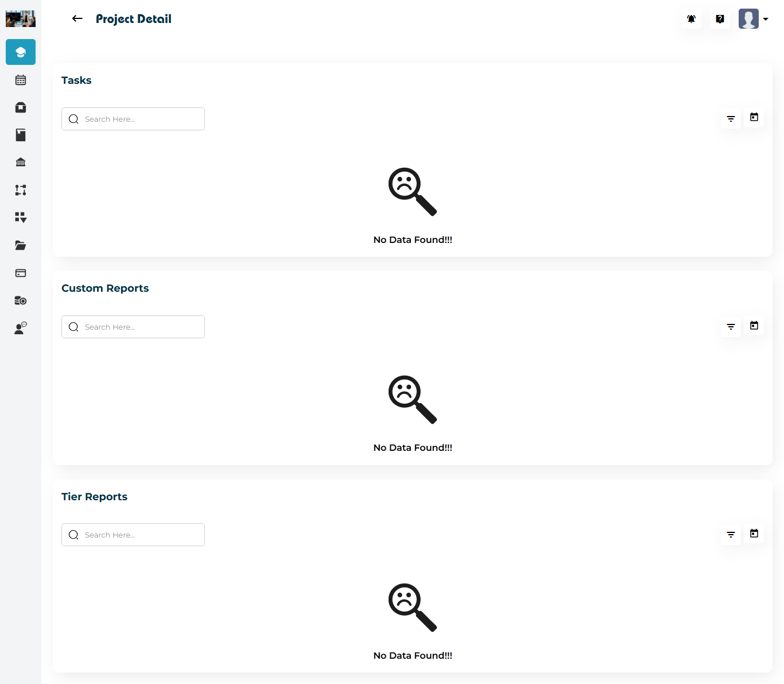
Task: Open the help question mark icon
Action: tap(720, 19)
